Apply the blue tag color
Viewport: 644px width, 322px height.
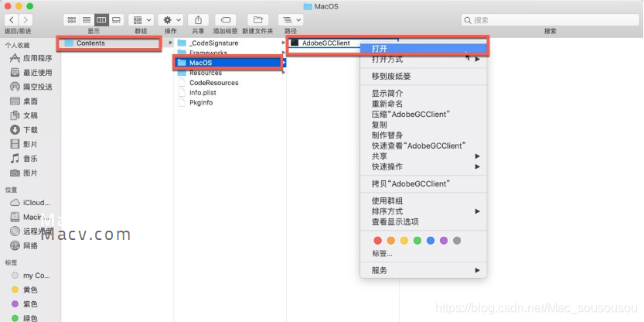[431, 241]
